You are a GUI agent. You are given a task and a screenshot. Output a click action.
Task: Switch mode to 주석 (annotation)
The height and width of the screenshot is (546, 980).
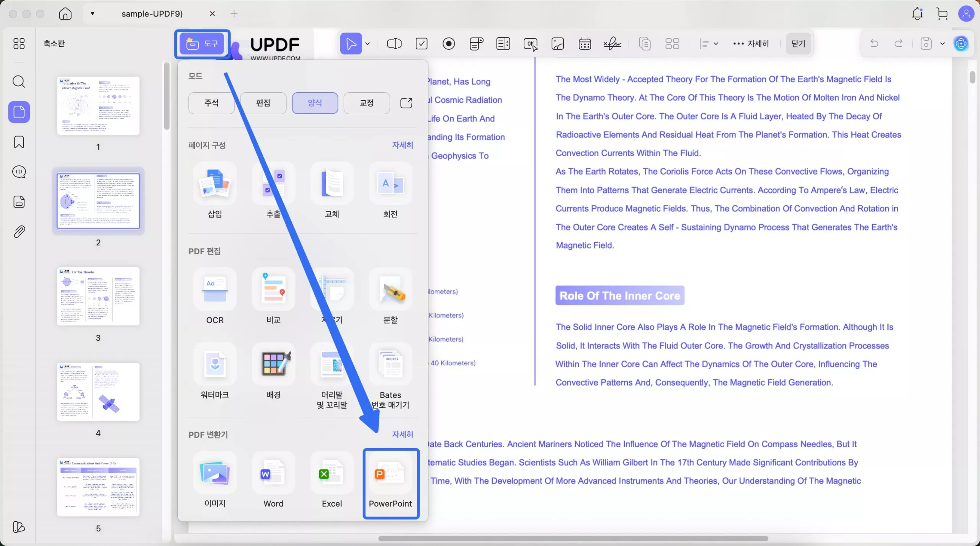point(211,103)
